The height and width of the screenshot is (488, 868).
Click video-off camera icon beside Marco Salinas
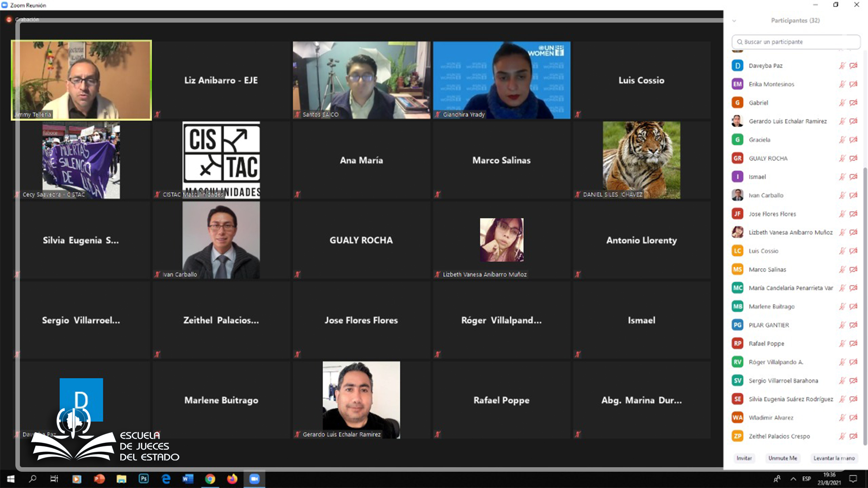[853, 269]
